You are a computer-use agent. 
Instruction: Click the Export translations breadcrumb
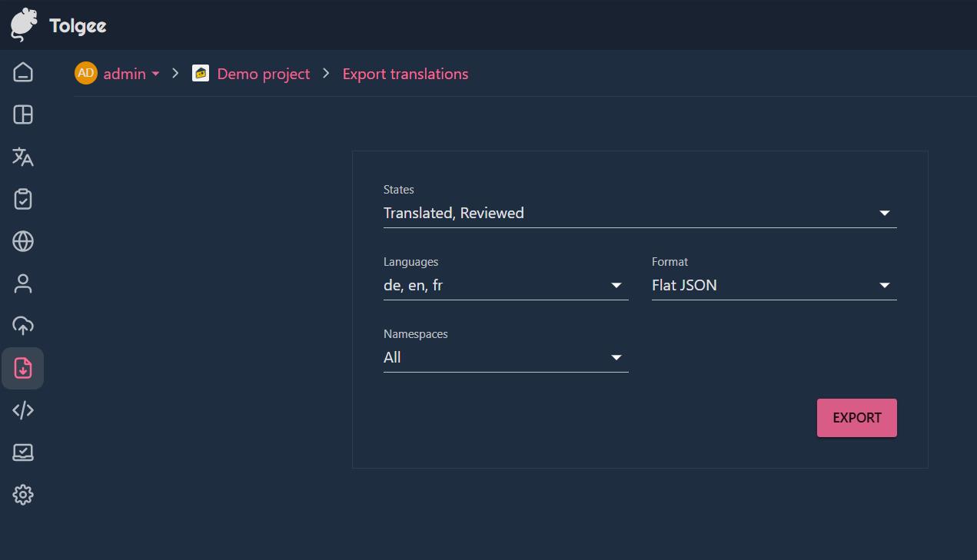coord(405,74)
